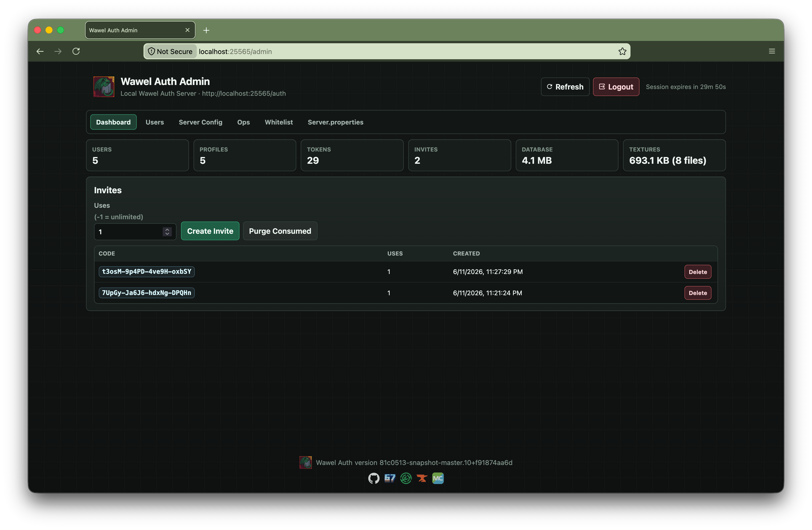Reload the page with the browser reload icon
Image resolution: width=812 pixels, height=530 pixels.
(76, 51)
